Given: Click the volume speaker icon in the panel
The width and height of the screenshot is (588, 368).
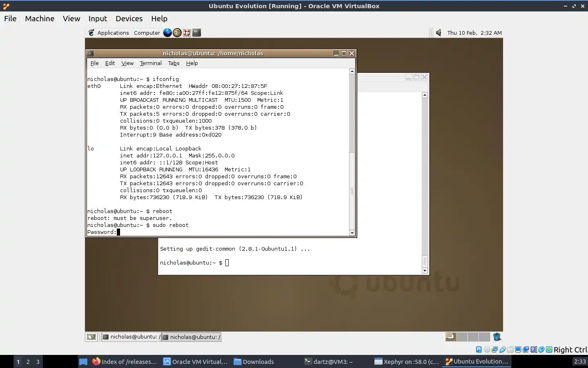Looking at the screenshot, I should (x=439, y=33).
